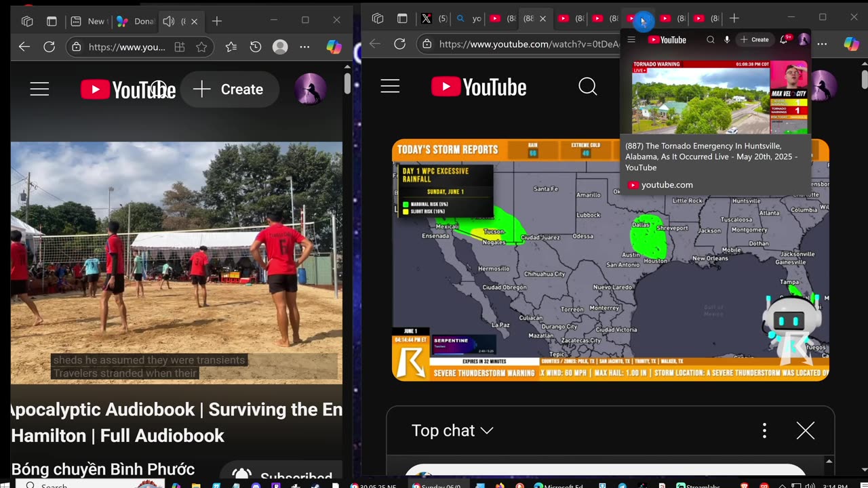This screenshot has height=488, width=868.
Task: Open account avatar in left YouTube window
Action: coord(311,89)
